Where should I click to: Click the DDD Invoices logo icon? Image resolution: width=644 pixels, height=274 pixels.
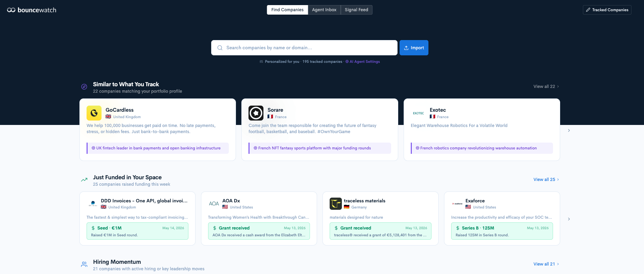pyautogui.click(x=93, y=204)
